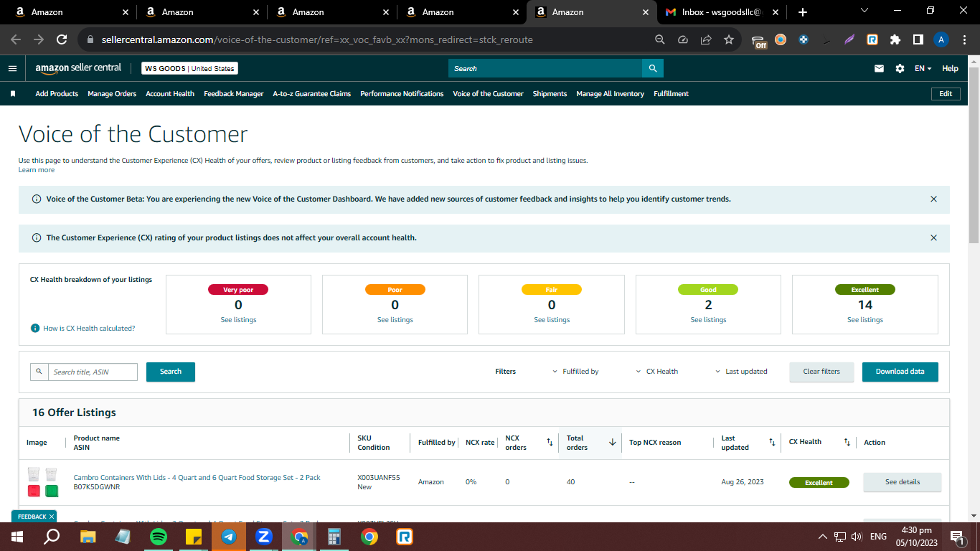
Task: Go to Shipments menu item
Action: [x=550, y=94]
